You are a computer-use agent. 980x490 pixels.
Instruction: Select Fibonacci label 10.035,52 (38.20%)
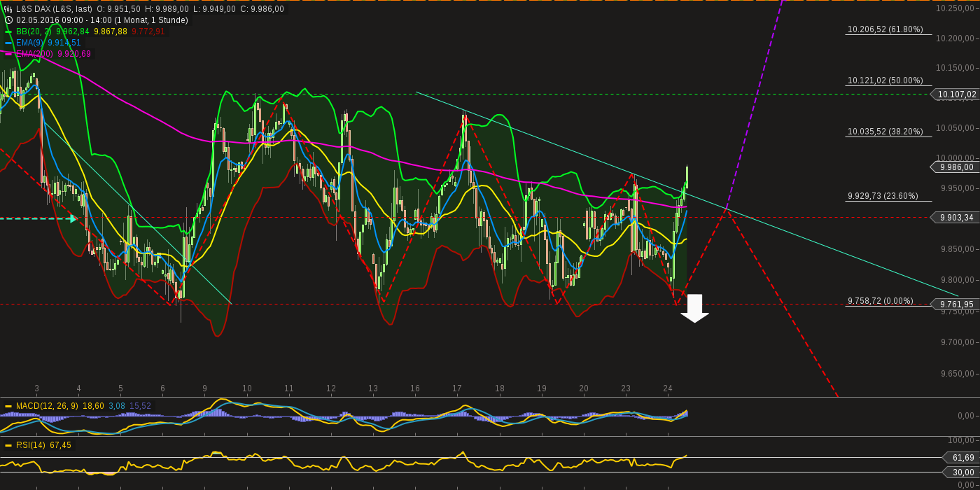point(885,132)
